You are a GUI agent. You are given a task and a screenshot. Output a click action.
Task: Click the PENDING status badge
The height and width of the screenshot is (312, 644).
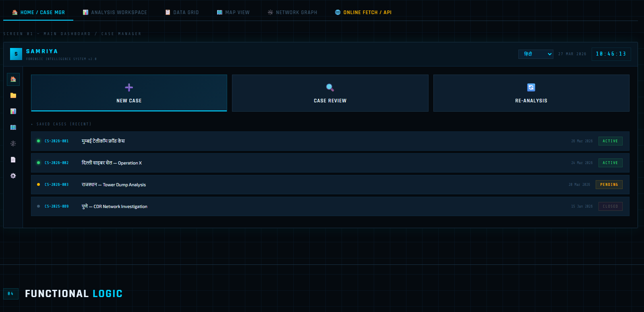(x=609, y=185)
